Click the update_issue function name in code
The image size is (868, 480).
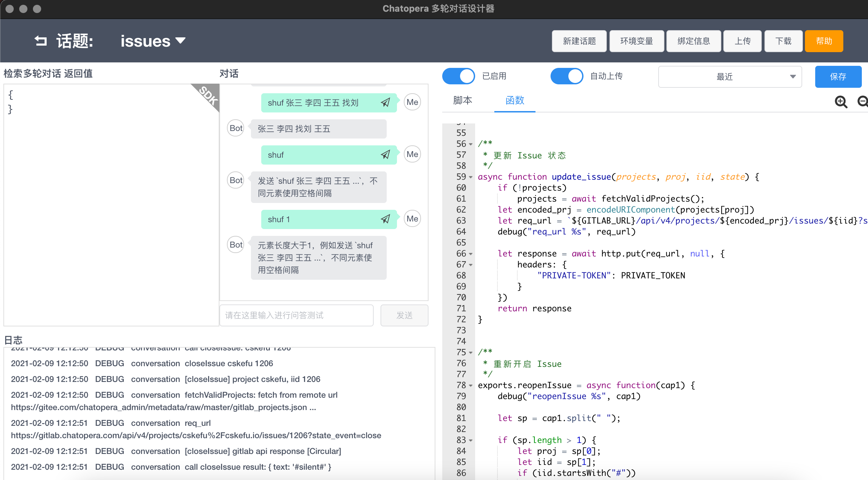581,177
